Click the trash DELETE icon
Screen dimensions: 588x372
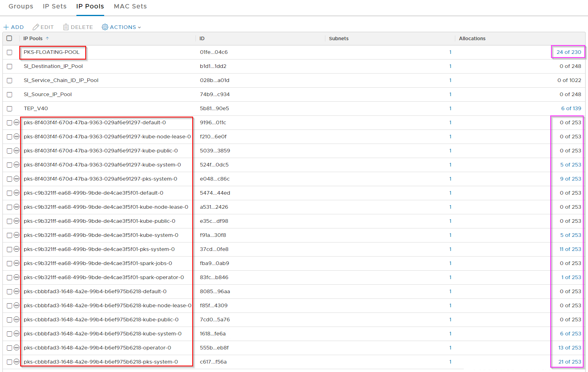pyautogui.click(x=66, y=27)
